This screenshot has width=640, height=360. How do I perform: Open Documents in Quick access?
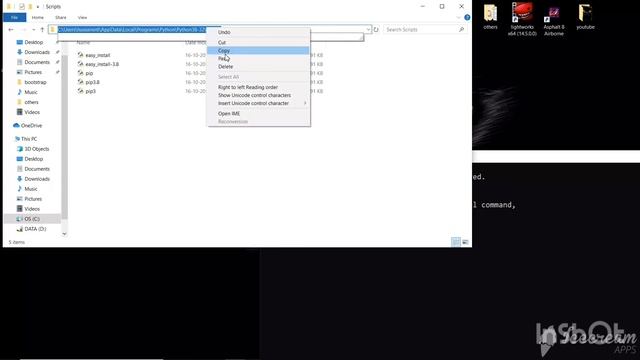(x=37, y=62)
